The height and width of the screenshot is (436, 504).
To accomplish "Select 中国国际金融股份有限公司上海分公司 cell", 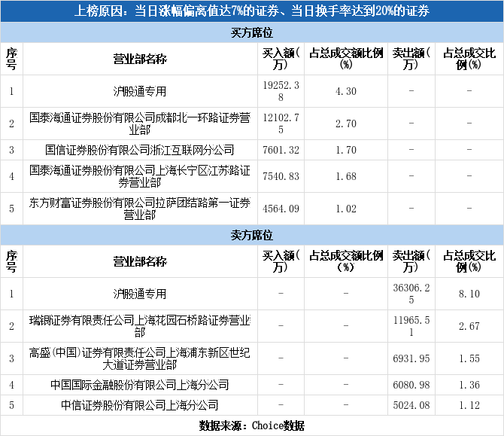I will pos(140,385).
